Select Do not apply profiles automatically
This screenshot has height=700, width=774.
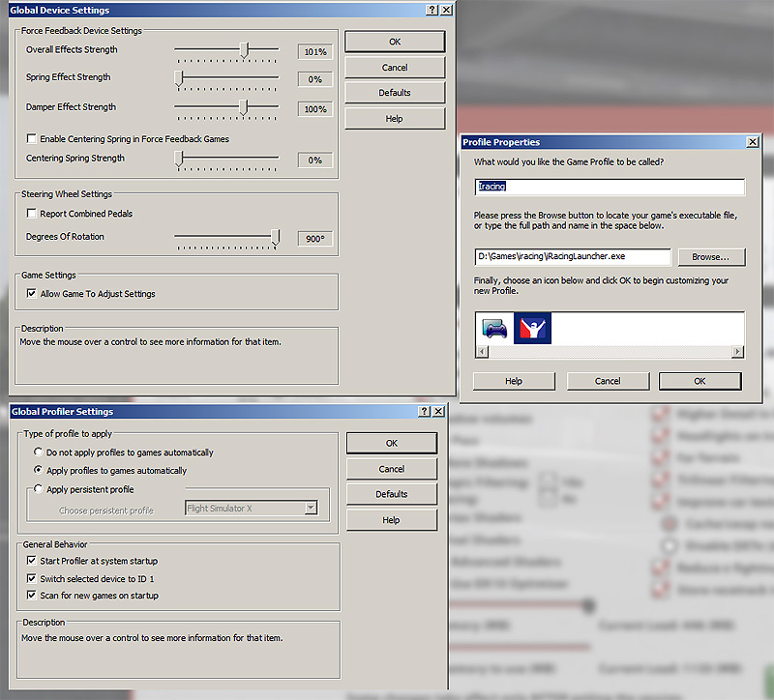[38, 452]
